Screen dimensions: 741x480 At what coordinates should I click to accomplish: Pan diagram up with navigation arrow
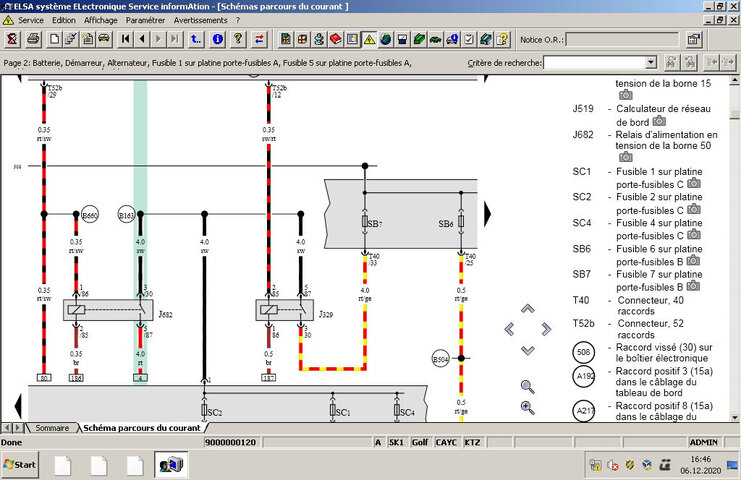pos(528,309)
